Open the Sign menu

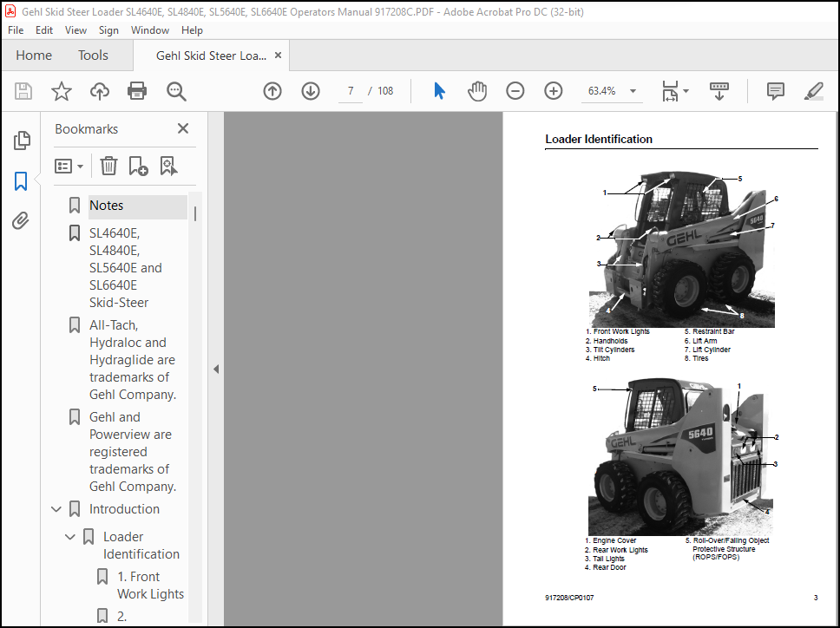[108, 30]
